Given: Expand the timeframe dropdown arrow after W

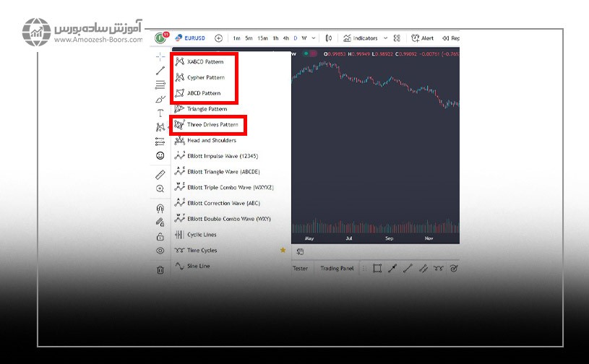Looking at the screenshot, I should 314,38.
